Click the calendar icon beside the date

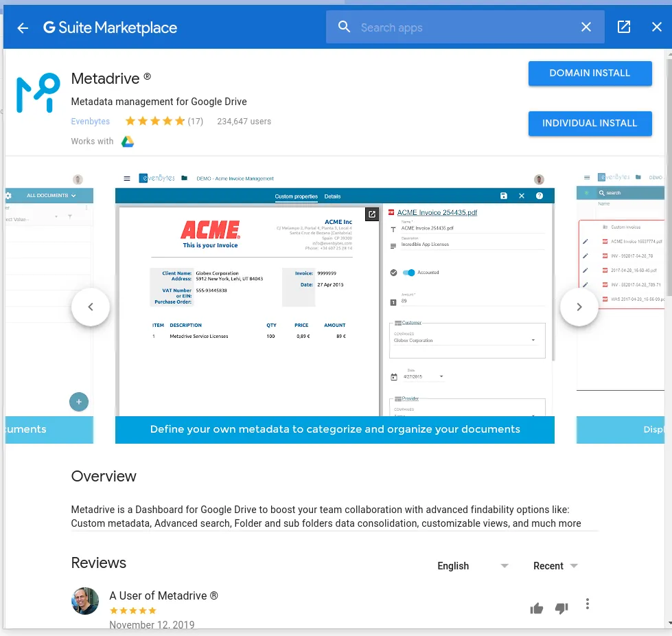[x=394, y=377]
